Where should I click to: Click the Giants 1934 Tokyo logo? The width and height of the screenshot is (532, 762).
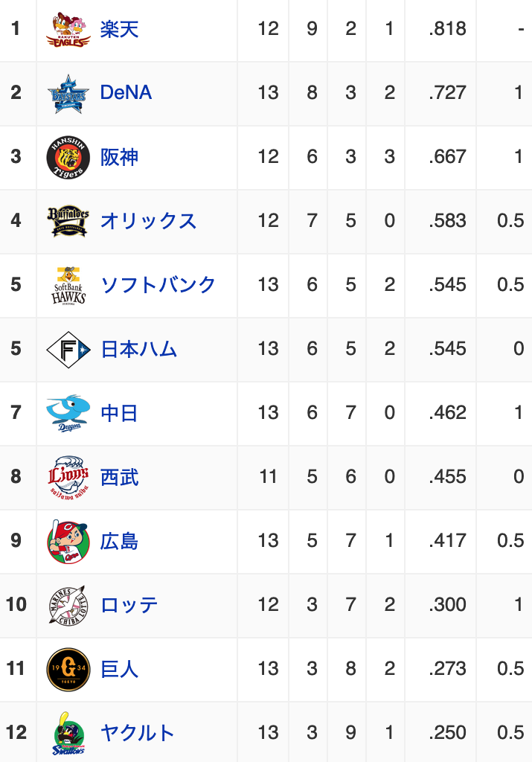(x=68, y=669)
